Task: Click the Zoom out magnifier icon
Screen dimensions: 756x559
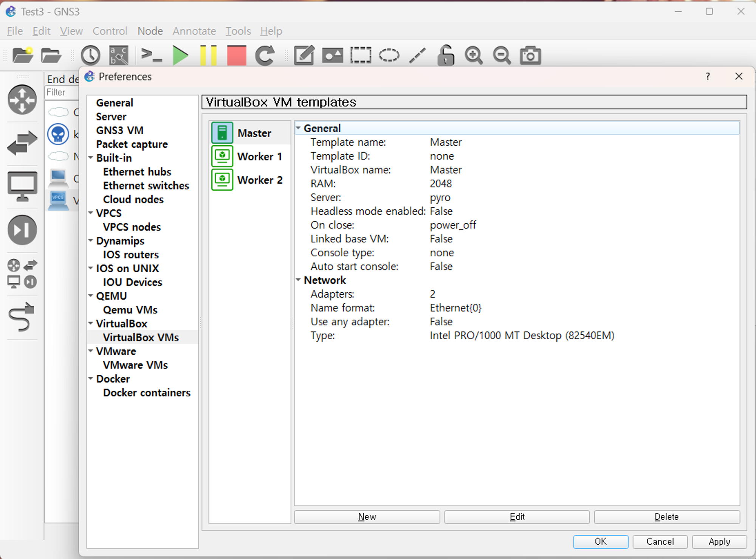Action: click(x=502, y=55)
